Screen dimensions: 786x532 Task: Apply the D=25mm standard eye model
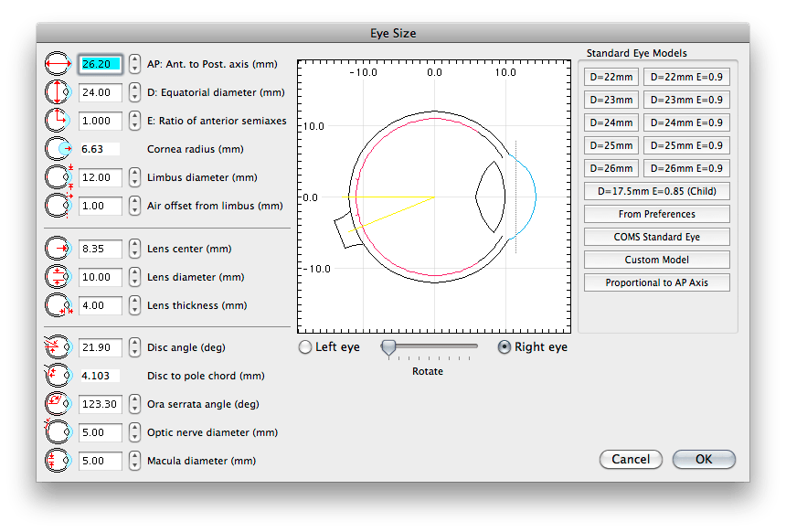tap(611, 145)
